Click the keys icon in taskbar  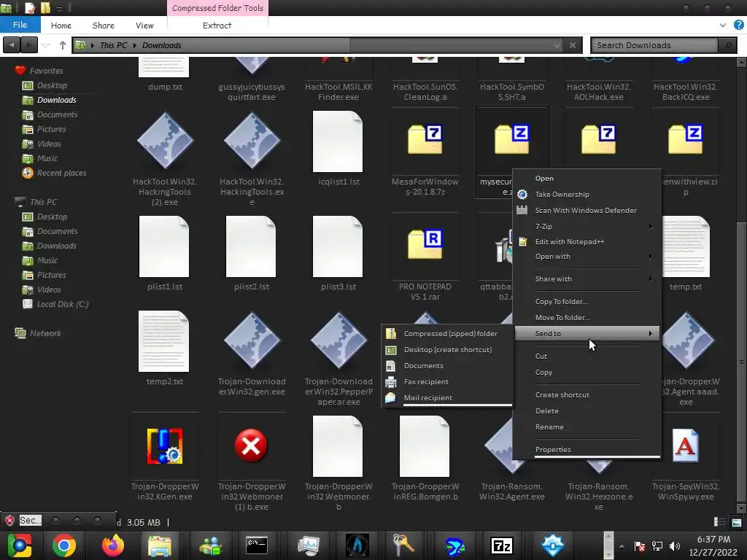[403, 545]
